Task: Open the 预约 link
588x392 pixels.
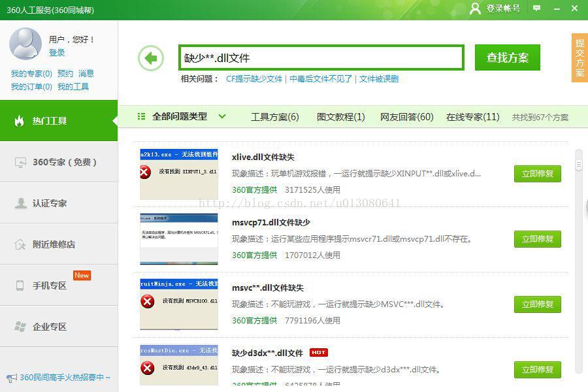Action: [x=65, y=74]
